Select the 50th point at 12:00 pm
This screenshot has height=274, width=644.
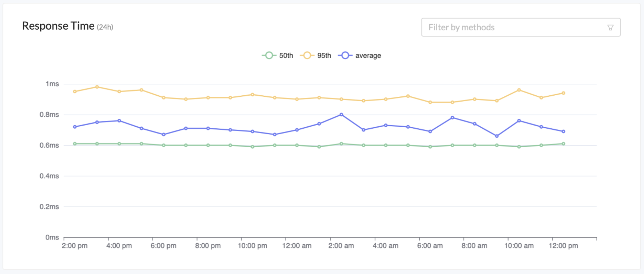(x=563, y=144)
